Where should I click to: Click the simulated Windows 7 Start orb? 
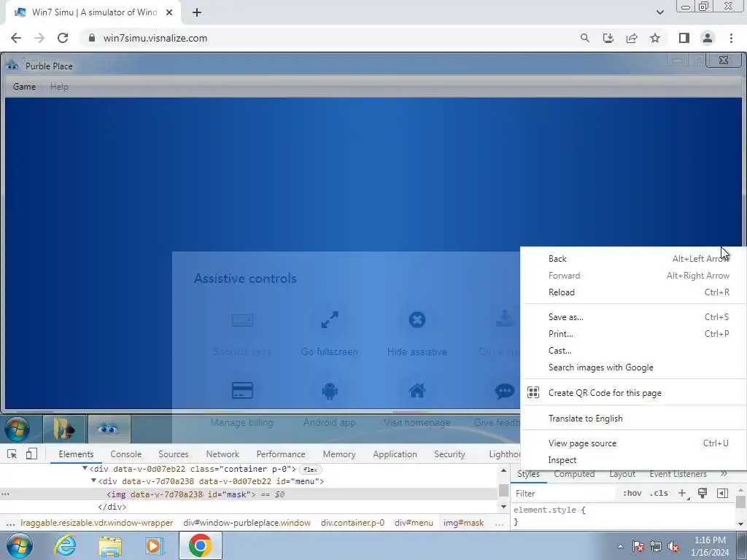pos(18,429)
